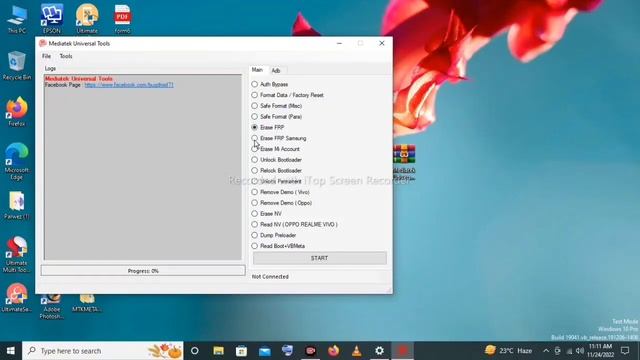
Task: Open the Facebook page link in logs
Action: 129,85
